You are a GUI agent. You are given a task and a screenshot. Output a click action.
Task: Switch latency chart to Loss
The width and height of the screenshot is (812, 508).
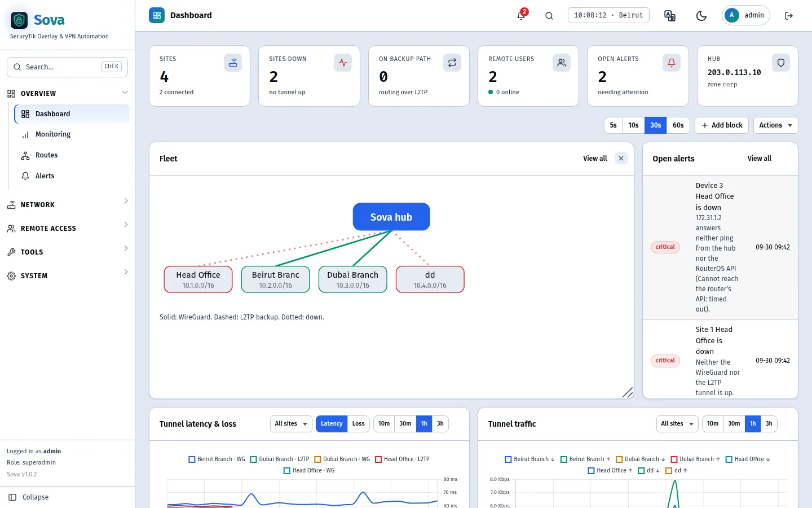click(359, 424)
